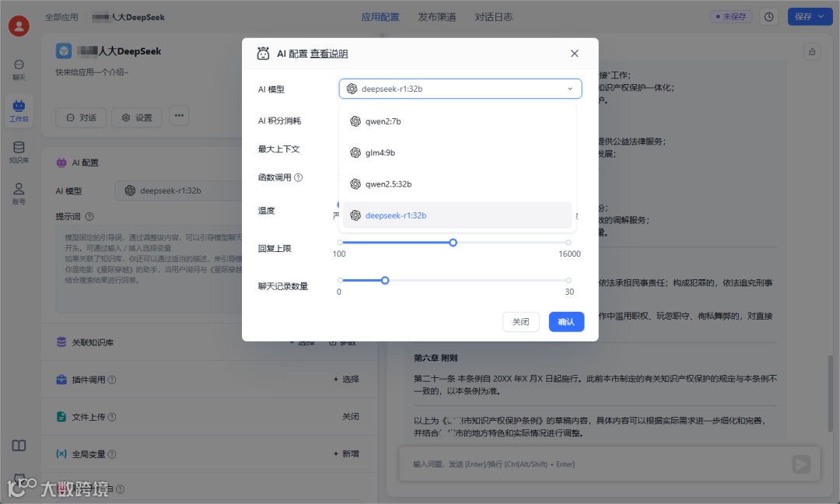840x504 pixels.
Task: Click the 插件调用 toolbox icon
Action: tap(61, 380)
